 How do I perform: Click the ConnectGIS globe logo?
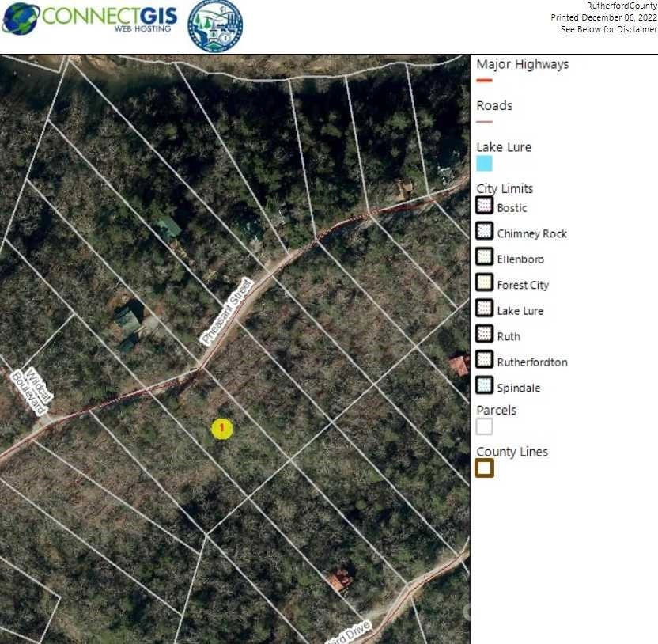coord(21,19)
